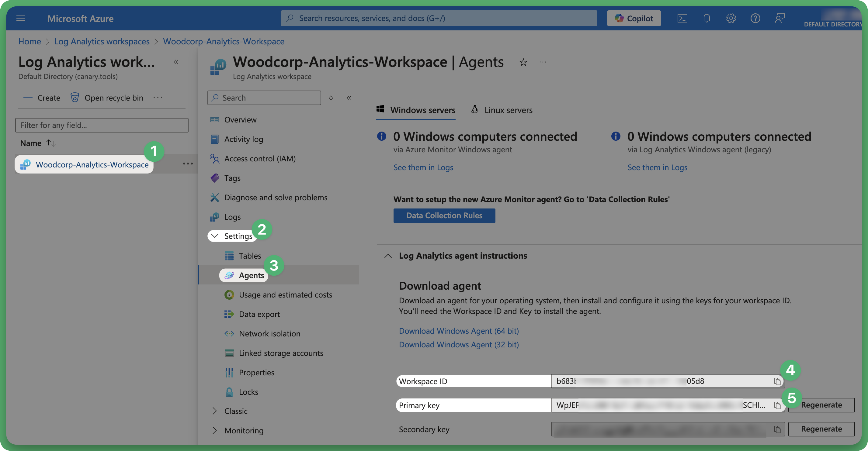Open row ellipsis for Woodcorp-Analytics-Workspace
This screenshot has width=868, height=451.
pos(188,164)
